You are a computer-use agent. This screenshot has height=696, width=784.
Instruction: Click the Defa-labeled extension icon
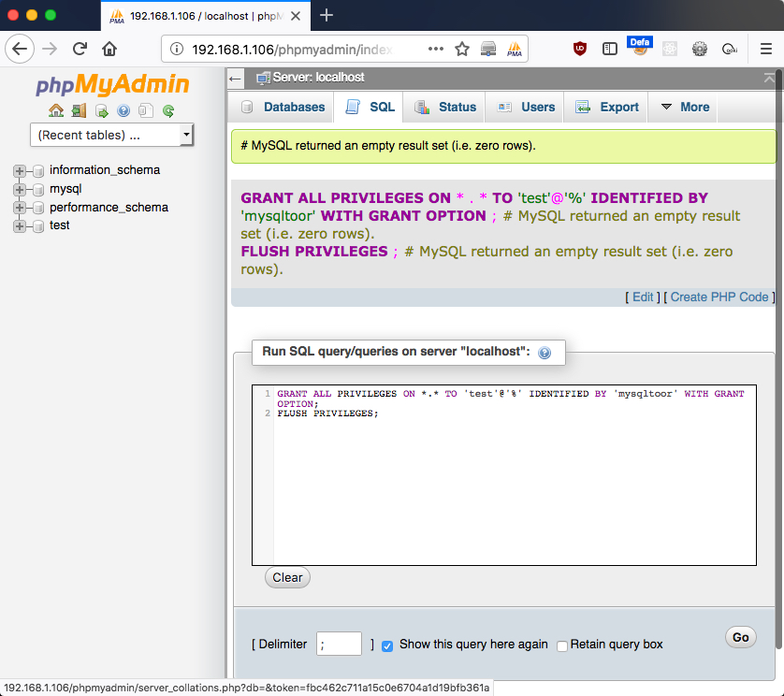coord(640,46)
